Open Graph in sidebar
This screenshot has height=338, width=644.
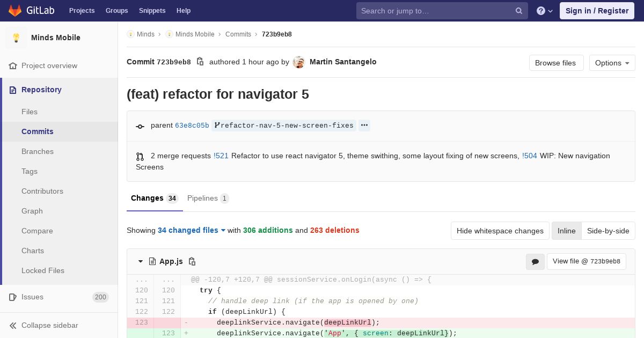click(x=32, y=211)
